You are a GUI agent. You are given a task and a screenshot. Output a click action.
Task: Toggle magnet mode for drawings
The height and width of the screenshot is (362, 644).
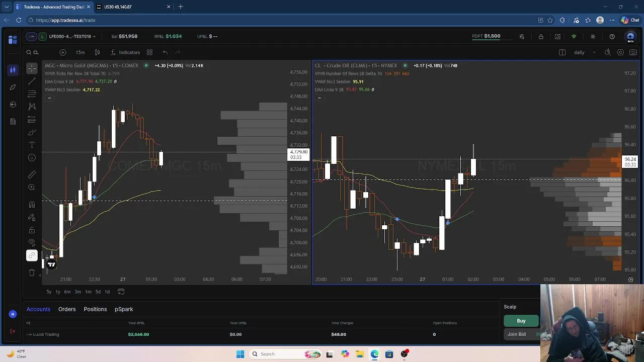[32, 205]
